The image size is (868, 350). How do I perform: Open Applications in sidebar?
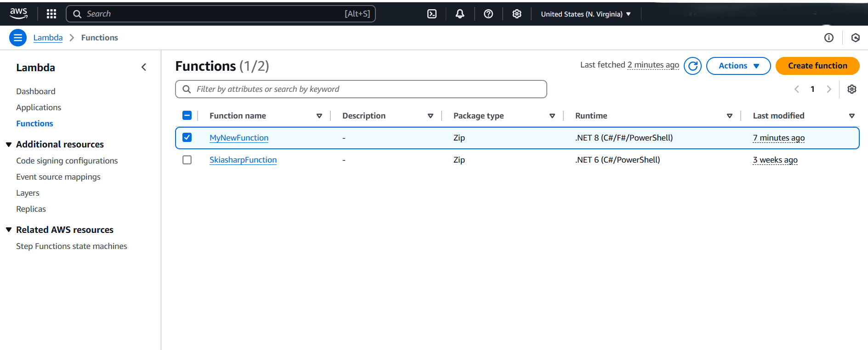39,107
